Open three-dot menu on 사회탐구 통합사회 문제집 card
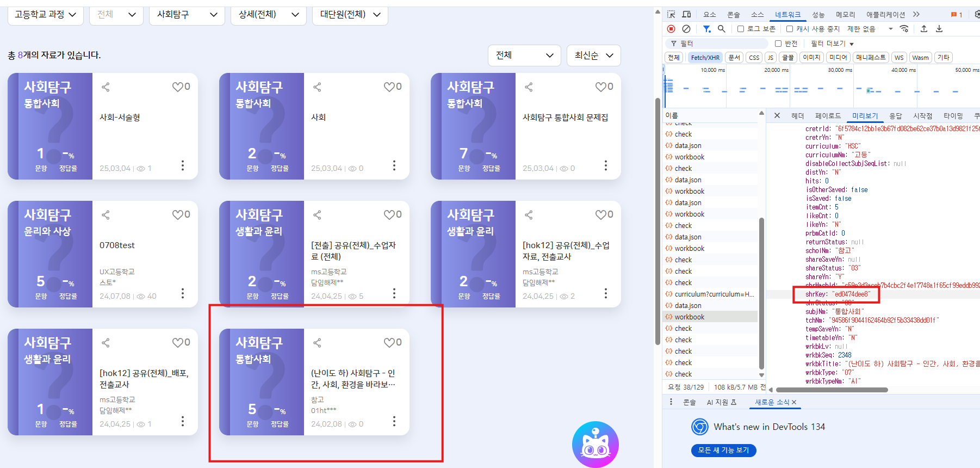Viewport: 980px width, 468px height. [x=605, y=165]
